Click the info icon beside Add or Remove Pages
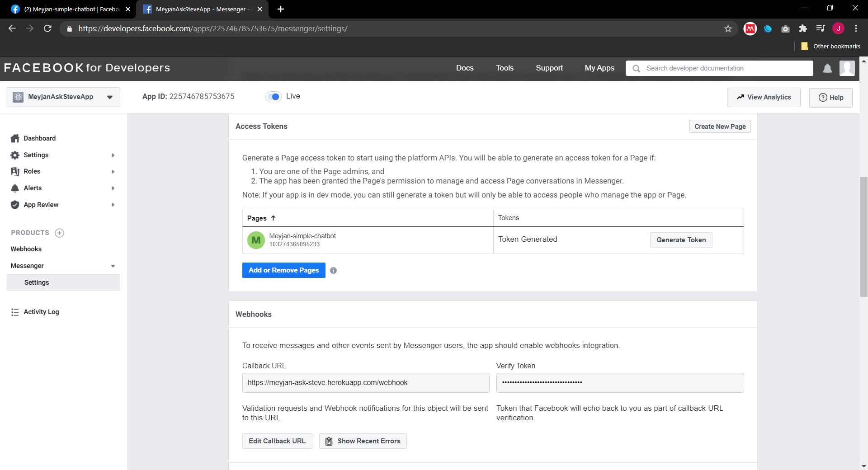The image size is (868, 470). 333,271
